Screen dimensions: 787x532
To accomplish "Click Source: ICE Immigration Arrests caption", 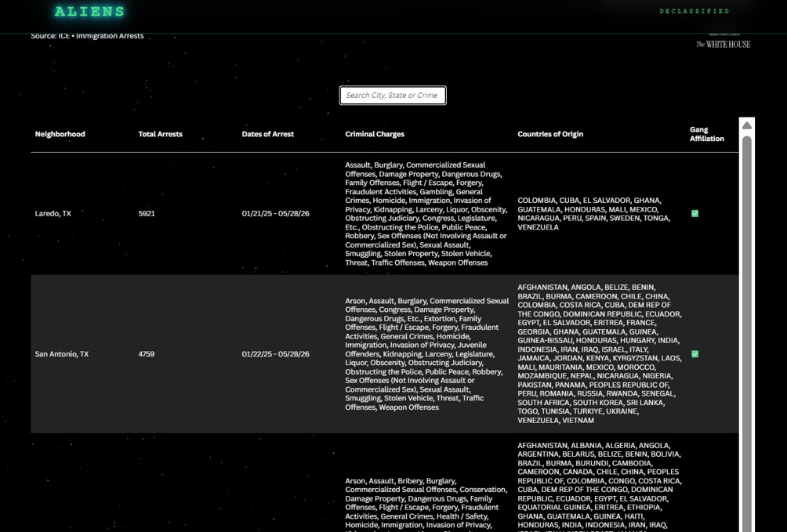I will [x=87, y=35].
